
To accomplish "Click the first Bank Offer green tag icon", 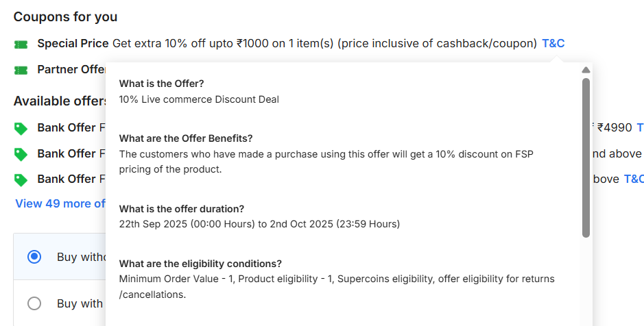I will [21, 128].
